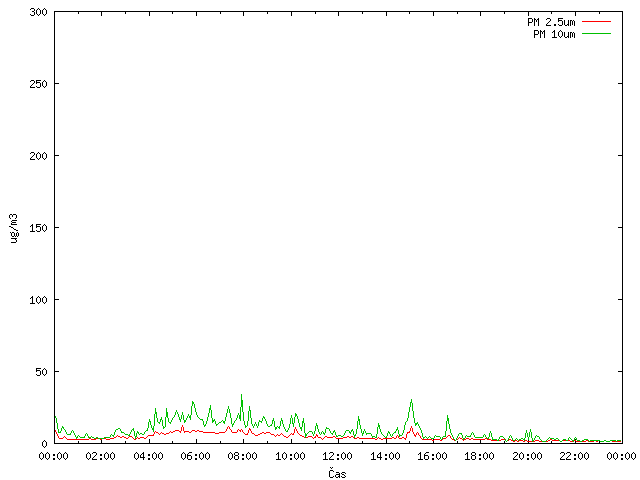Click the Čas x-axis title

pyautogui.click(x=337, y=473)
